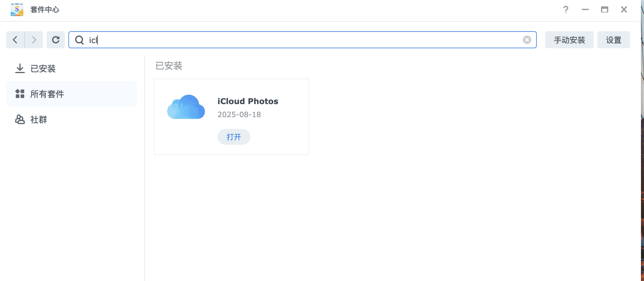The image size is (644, 281).
Task: Open help via the question mark icon
Action: point(566,10)
